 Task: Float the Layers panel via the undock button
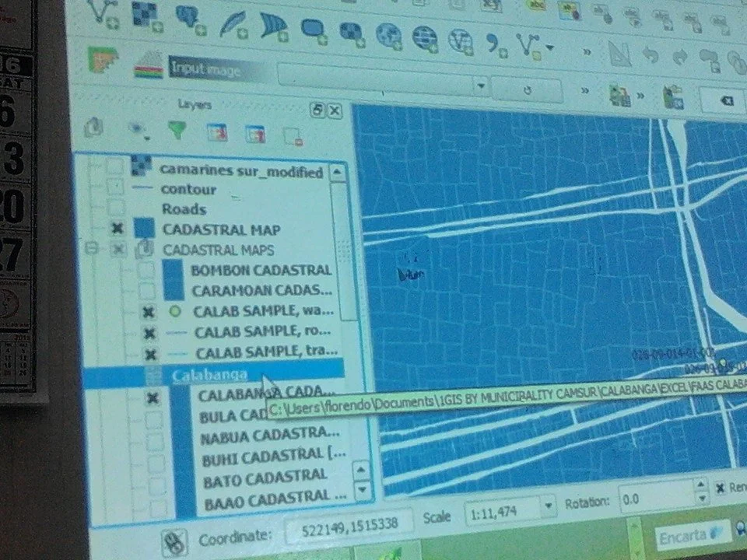[x=317, y=110]
